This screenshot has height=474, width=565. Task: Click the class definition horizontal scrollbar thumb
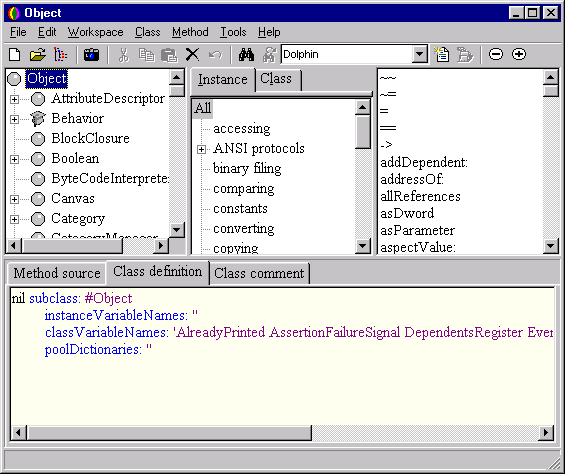(x=169, y=433)
